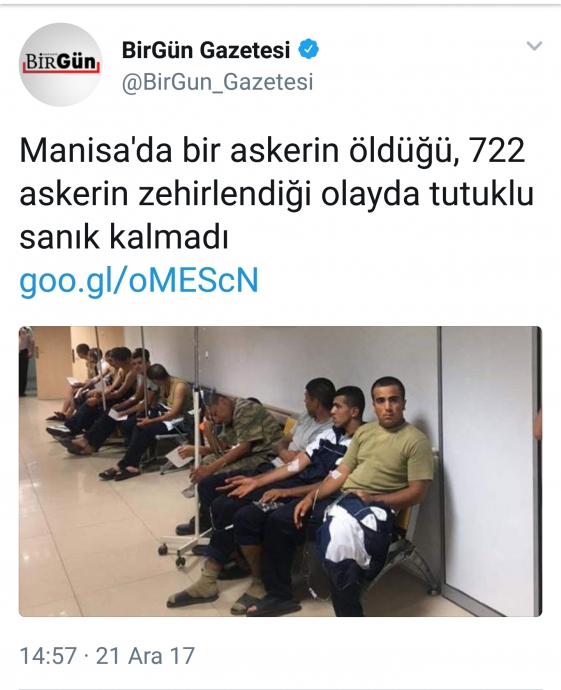
Task: Click the 21 Ara 17 date
Action: click(x=145, y=656)
